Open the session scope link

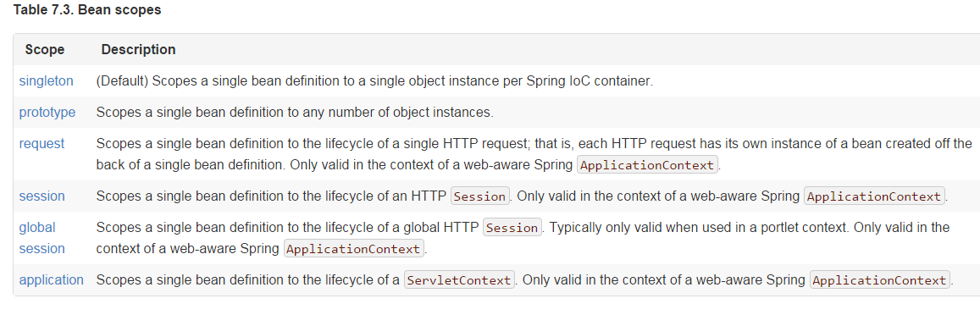click(x=42, y=196)
